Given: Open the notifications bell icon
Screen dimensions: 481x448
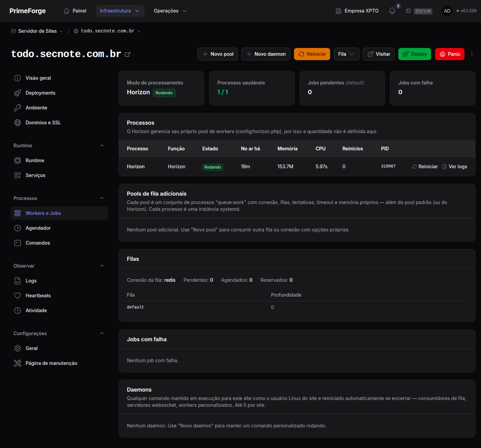Looking at the screenshot, I should (x=392, y=11).
